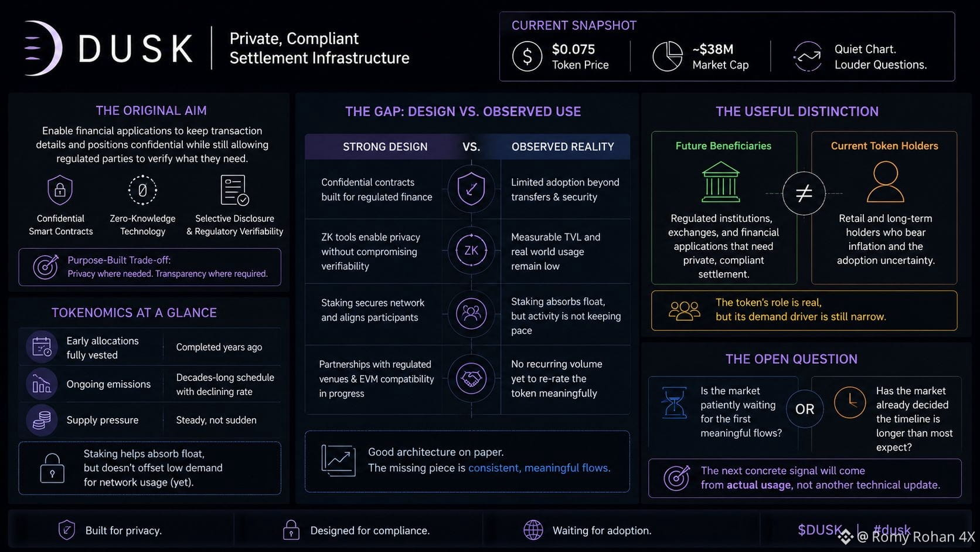This screenshot has height=552, width=980.
Task: Click the consistent, meaningful flows blue text
Action: [539, 468]
